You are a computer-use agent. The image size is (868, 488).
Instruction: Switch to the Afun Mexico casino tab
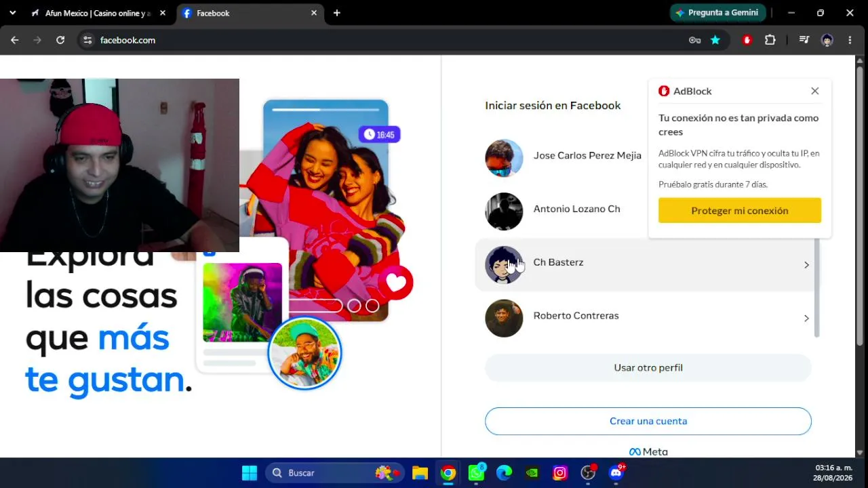click(98, 13)
